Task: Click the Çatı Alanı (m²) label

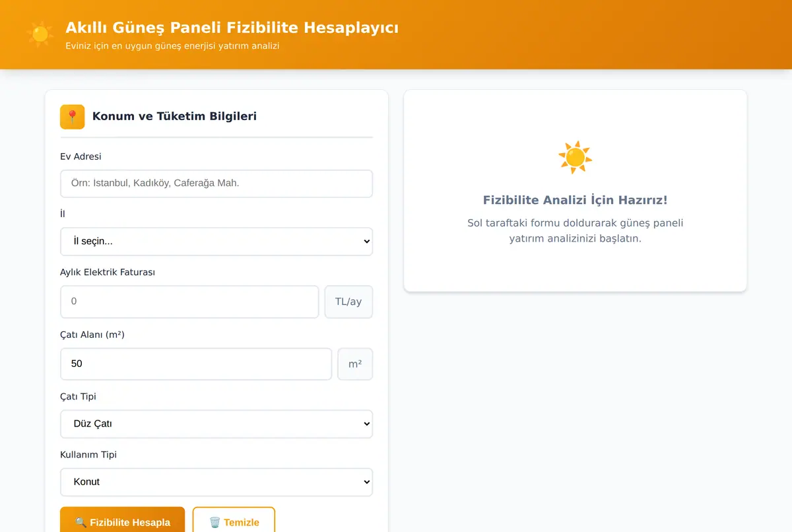Action: [x=92, y=335]
